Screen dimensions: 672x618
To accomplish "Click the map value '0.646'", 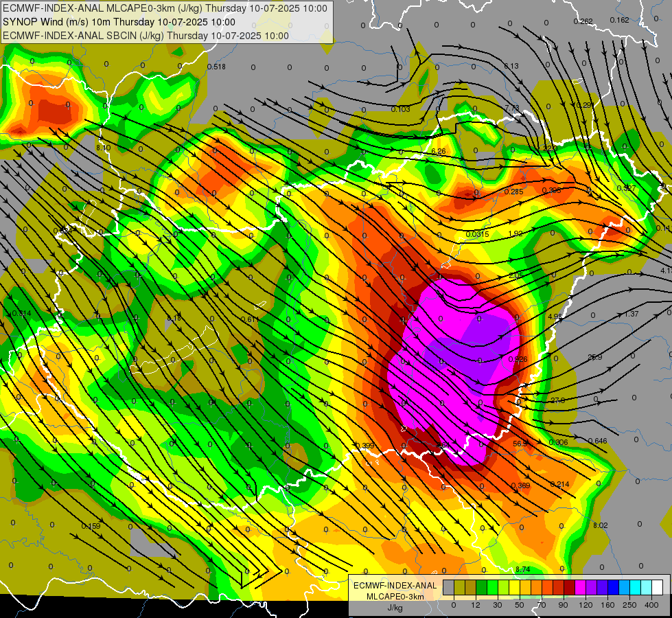I will tap(597, 441).
